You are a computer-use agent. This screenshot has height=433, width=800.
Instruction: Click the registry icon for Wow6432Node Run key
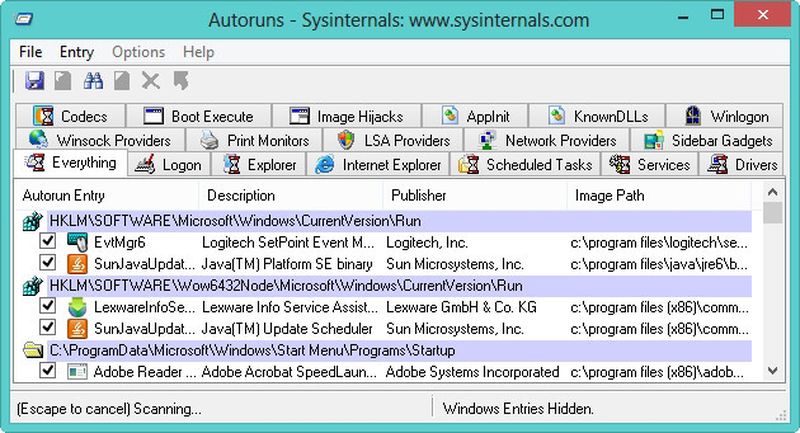33,286
